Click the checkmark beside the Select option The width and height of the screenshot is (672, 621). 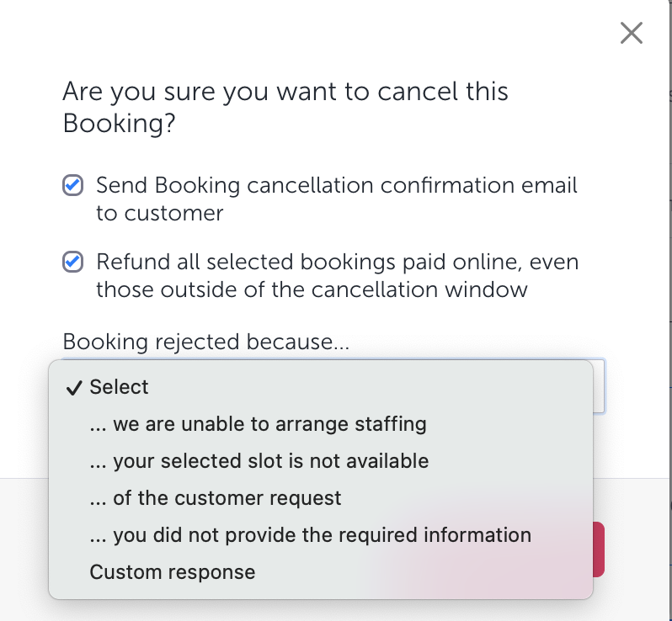[x=74, y=387]
